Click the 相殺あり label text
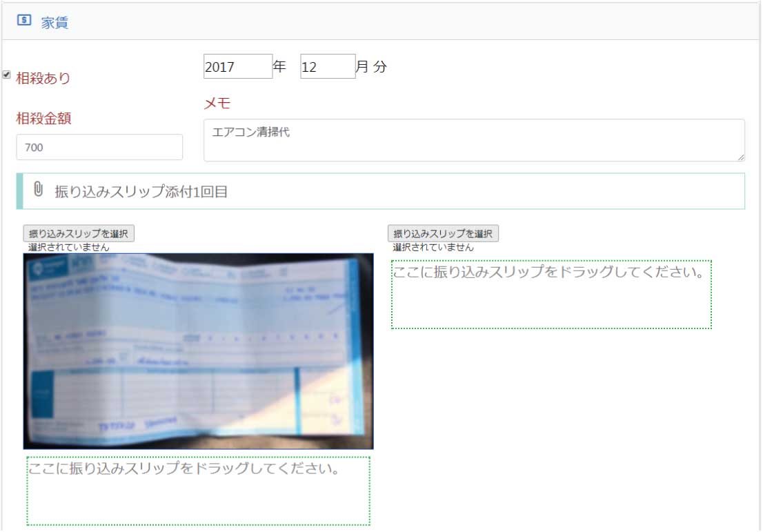Image resolution: width=763 pixels, height=532 pixels. point(43,78)
